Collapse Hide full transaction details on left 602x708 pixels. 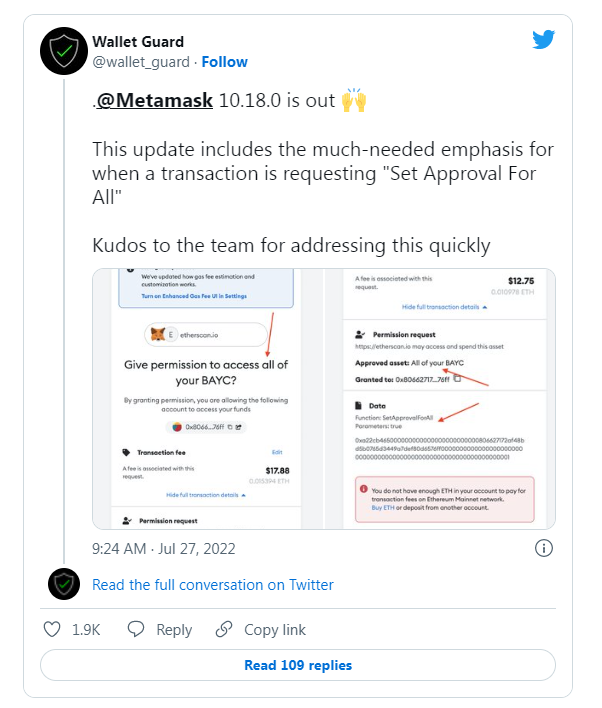coord(206,495)
